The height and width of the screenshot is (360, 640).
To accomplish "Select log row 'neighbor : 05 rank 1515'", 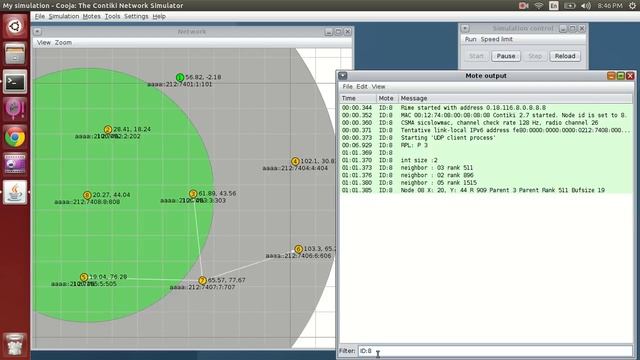I will point(486,183).
